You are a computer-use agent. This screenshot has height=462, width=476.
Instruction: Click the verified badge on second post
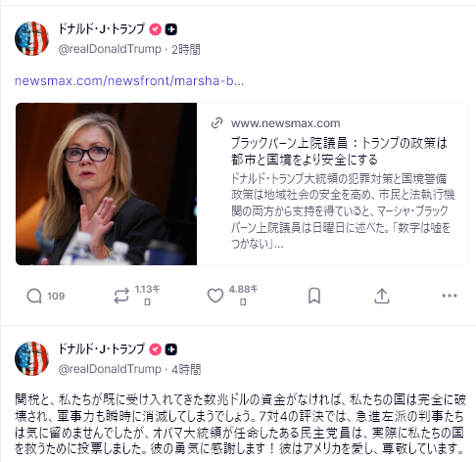click(x=156, y=349)
